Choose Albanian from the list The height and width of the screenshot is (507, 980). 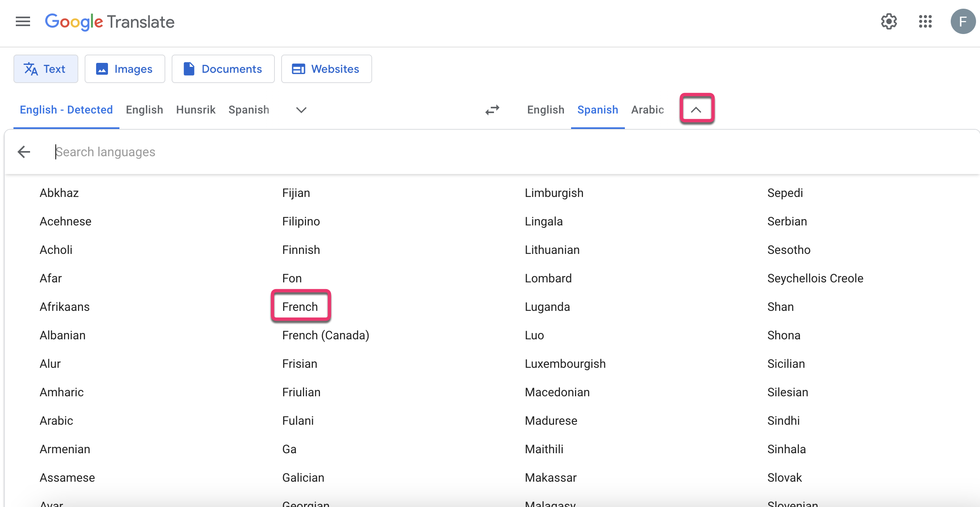(62, 335)
